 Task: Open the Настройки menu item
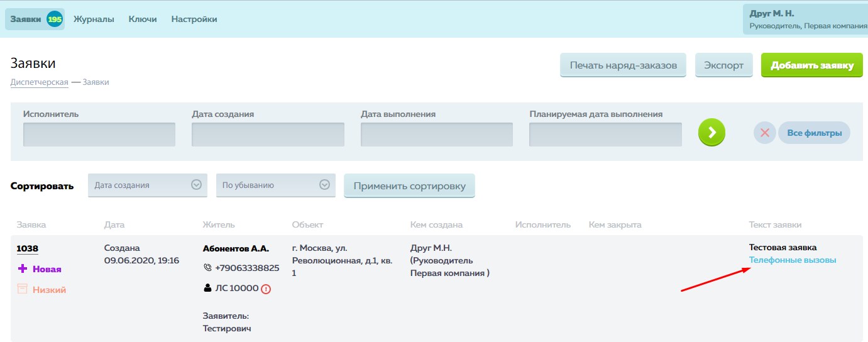pyautogui.click(x=194, y=19)
